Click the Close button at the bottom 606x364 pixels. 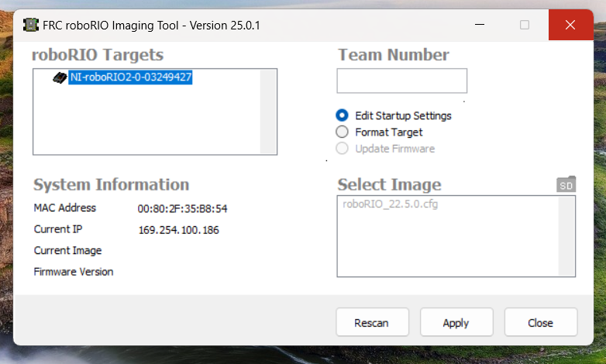[x=540, y=323]
